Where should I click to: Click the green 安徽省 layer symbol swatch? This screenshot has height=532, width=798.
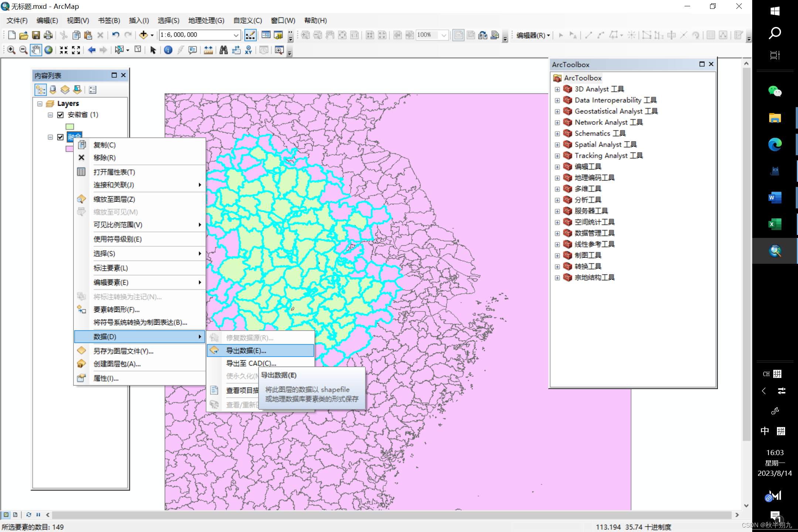(70, 126)
